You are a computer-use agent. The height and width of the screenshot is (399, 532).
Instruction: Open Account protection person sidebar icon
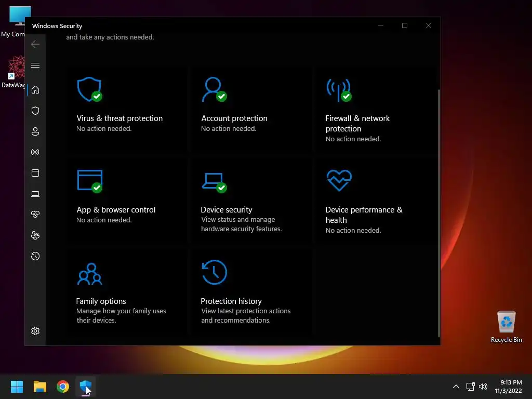coord(35,131)
